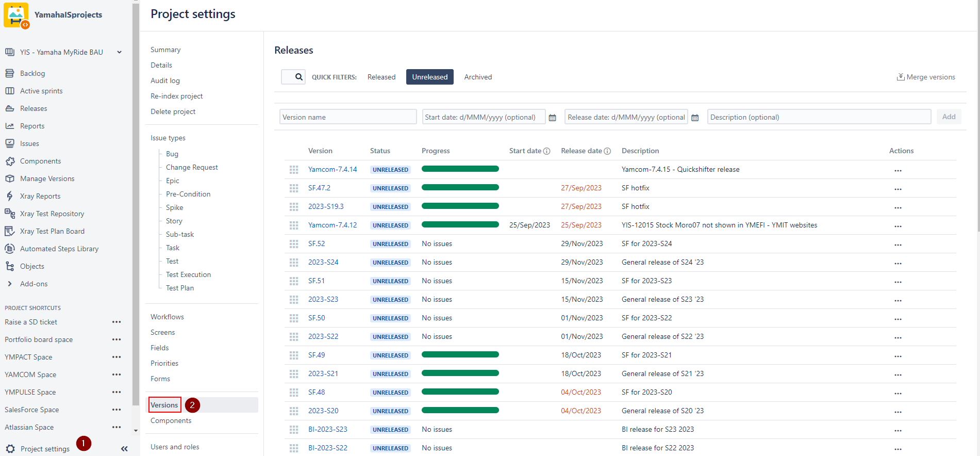Open the Priorities settings page

coord(164,363)
